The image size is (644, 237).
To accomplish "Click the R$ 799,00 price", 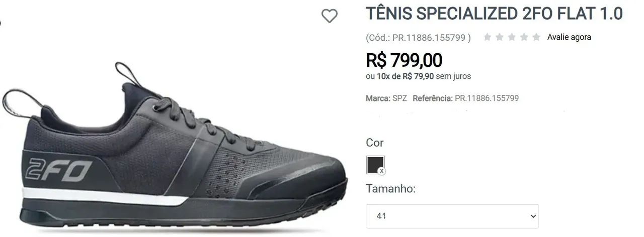I will point(404,60).
